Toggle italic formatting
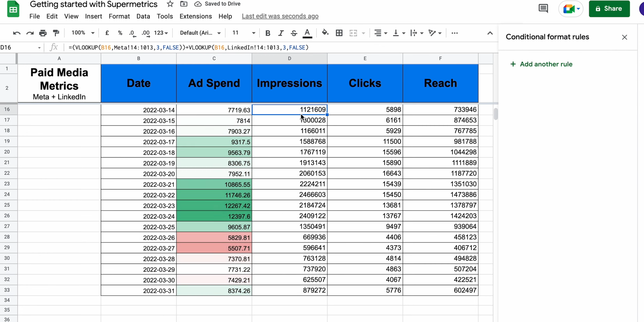Screen dimensions: 644x322 tap(281, 33)
